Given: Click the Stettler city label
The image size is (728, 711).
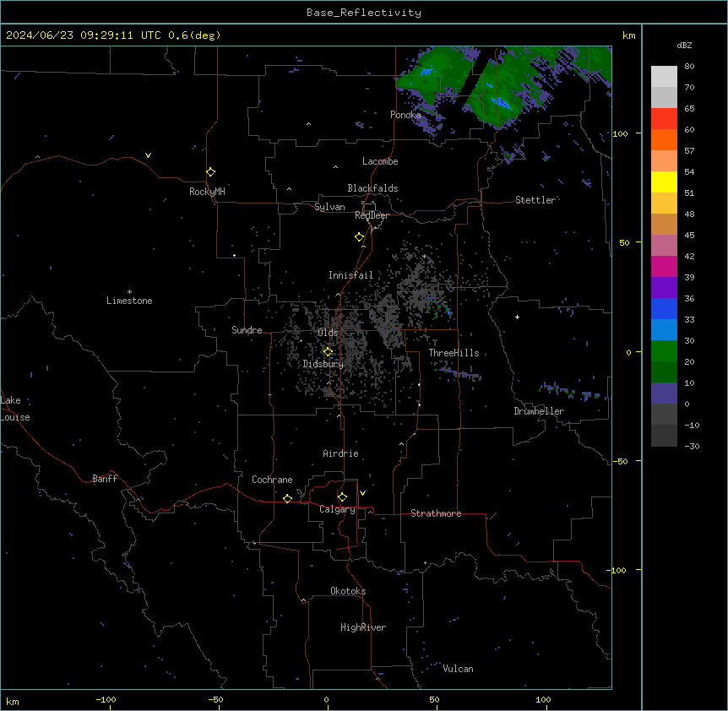Looking at the screenshot, I should [x=535, y=200].
